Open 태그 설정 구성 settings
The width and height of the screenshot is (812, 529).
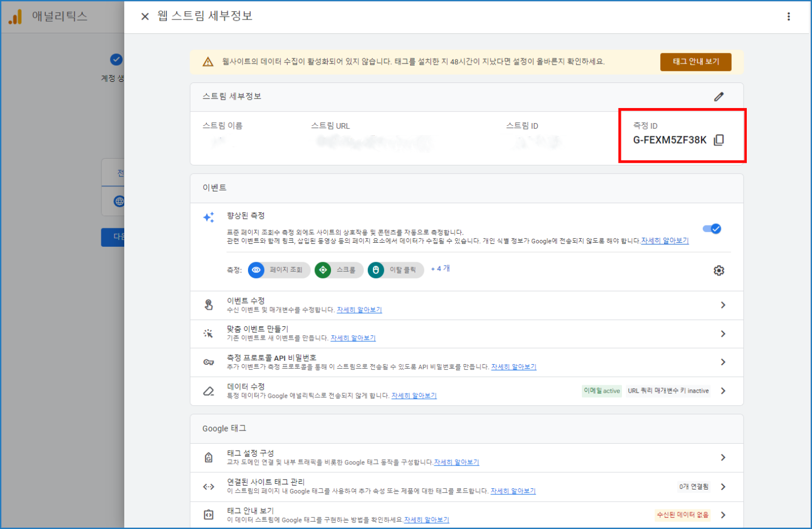tap(723, 457)
